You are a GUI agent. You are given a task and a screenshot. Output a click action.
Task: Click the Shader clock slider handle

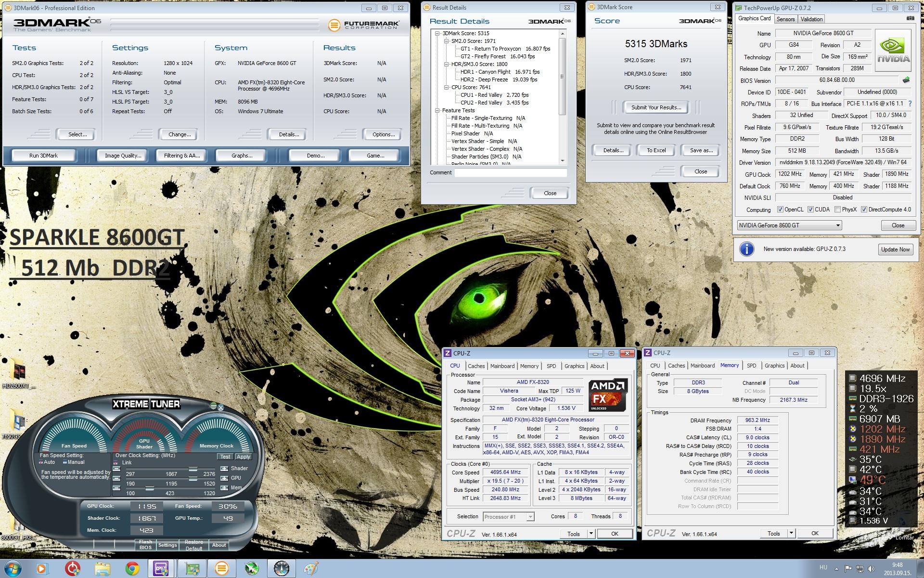click(x=192, y=469)
